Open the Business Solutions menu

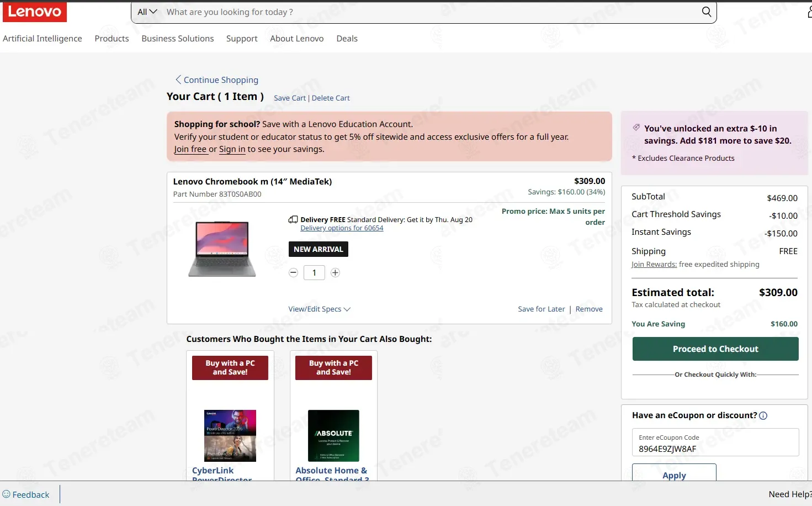click(x=178, y=38)
